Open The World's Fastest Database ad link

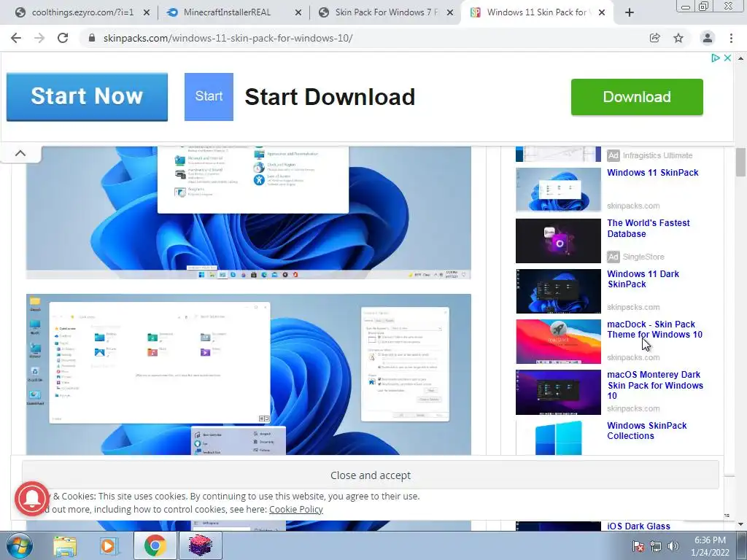coord(649,228)
